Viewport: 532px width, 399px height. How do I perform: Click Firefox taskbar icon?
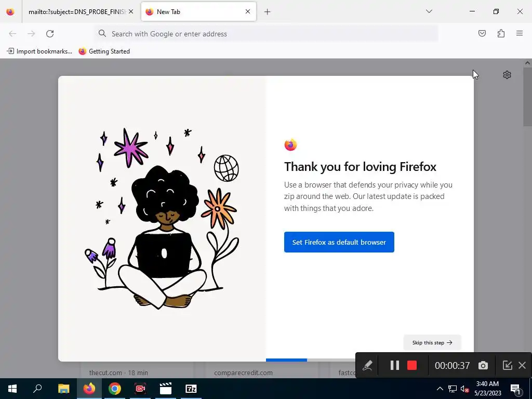pos(89,389)
